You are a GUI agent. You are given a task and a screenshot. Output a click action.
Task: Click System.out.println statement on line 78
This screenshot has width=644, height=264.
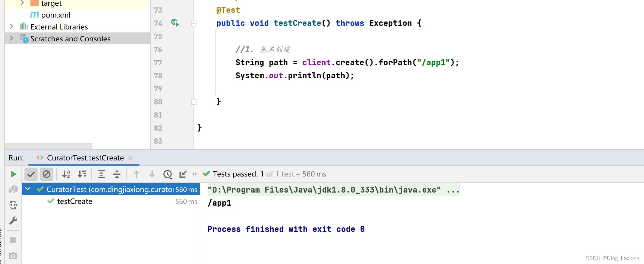[295, 76]
